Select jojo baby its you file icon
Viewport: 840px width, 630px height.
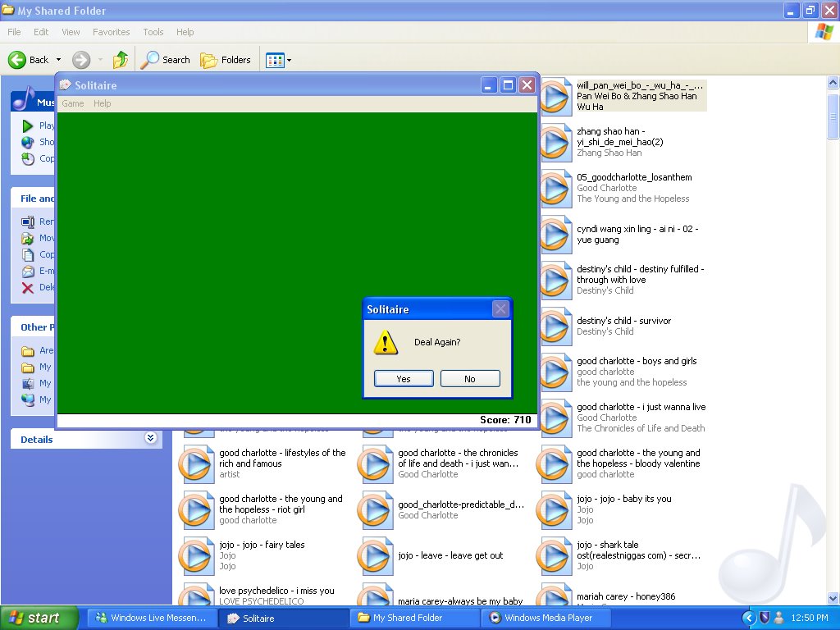tap(554, 510)
